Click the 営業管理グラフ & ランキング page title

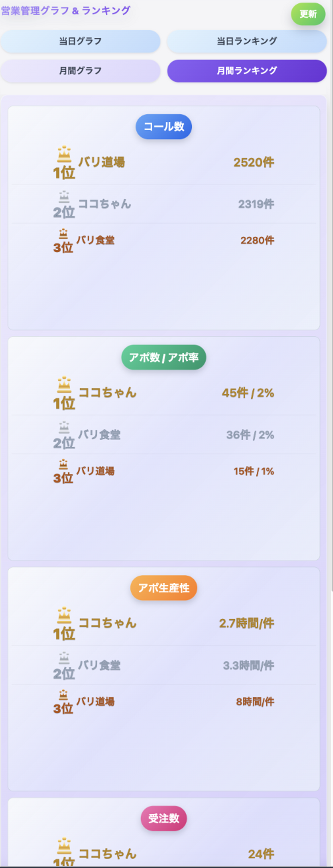(x=66, y=11)
